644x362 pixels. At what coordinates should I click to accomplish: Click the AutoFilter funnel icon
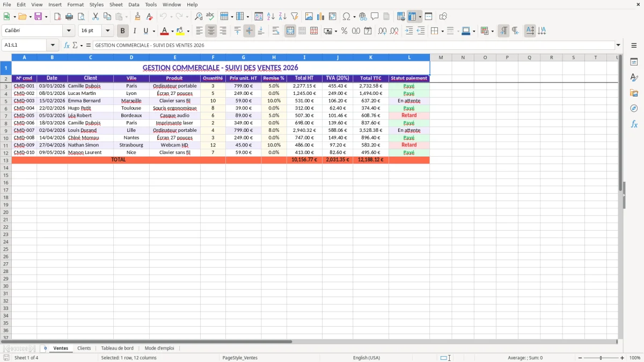coord(294,17)
